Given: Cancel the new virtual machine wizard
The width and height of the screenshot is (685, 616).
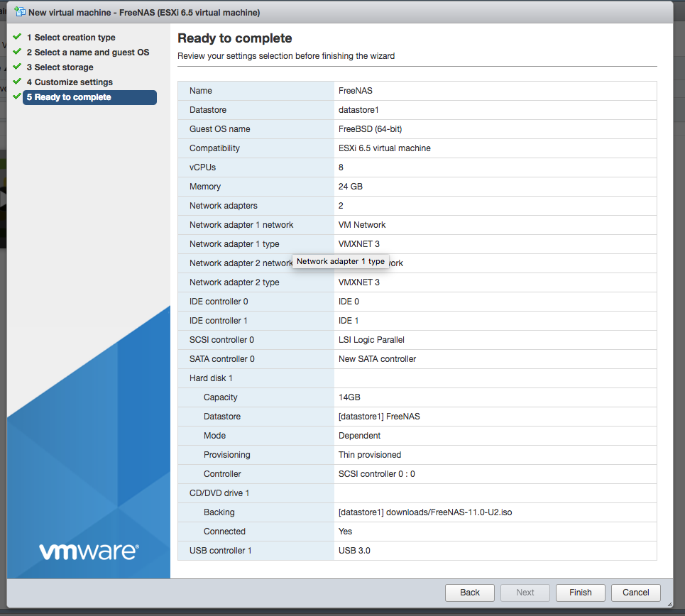Looking at the screenshot, I should tap(635, 593).
